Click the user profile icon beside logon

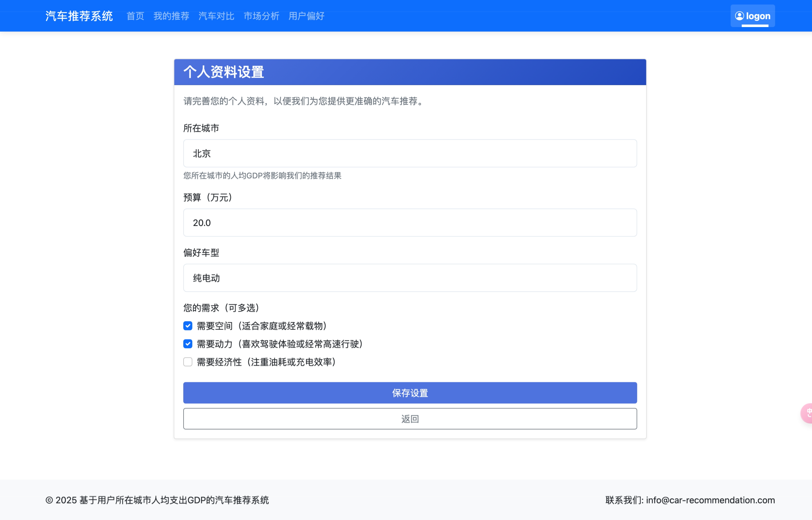pyautogui.click(x=739, y=16)
